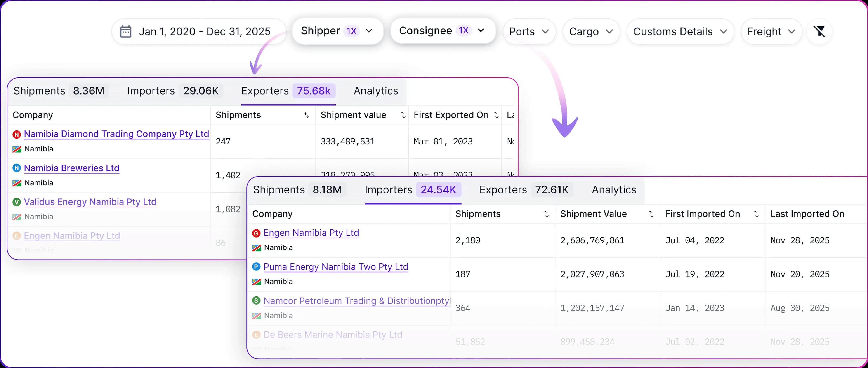Click Puma Energy blue P company badge
This screenshot has height=368, width=868.
256,267
